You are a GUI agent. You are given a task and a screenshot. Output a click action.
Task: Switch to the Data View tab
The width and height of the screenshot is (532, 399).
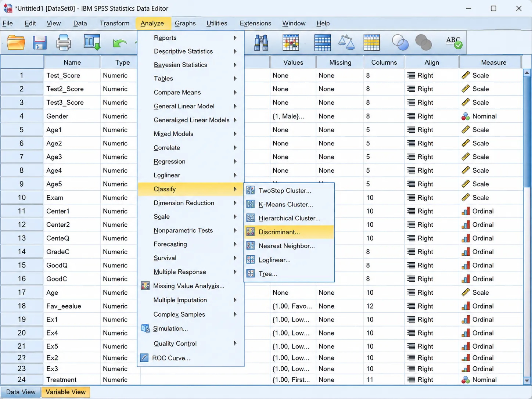pyautogui.click(x=21, y=392)
